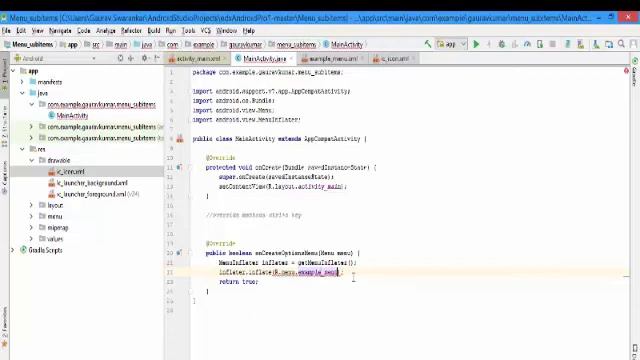Open the Help menu
Screen dimensions: 640x360
click(249, 31)
